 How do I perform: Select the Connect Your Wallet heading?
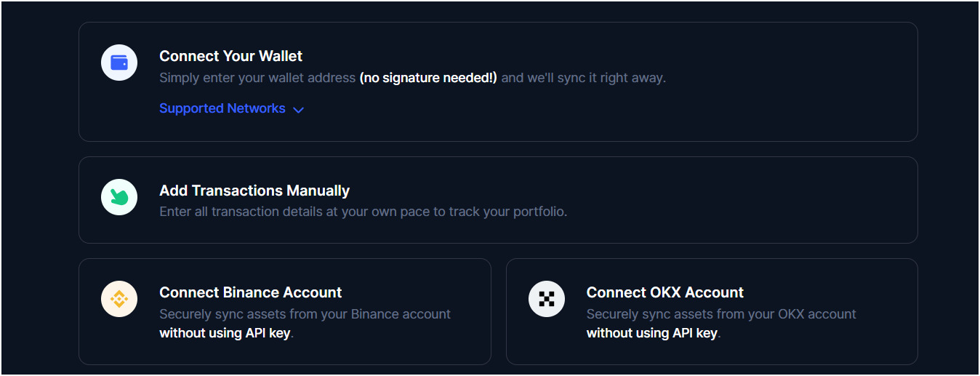(x=230, y=56)
